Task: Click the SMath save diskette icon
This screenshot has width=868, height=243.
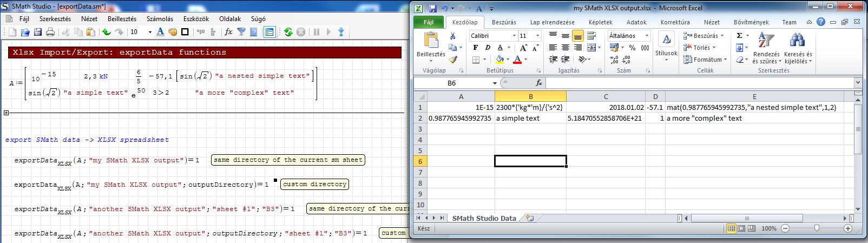Action: tap(38, 32)
